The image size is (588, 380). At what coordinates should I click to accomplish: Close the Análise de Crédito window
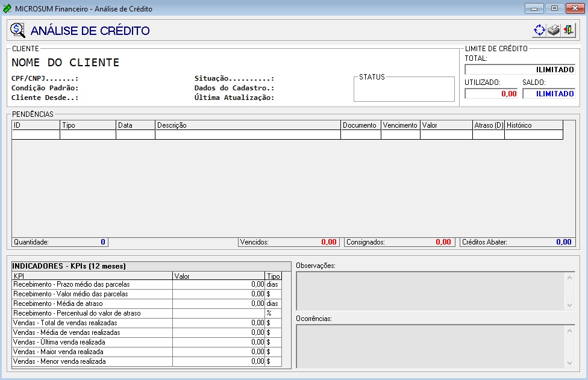tap(575, 8)
